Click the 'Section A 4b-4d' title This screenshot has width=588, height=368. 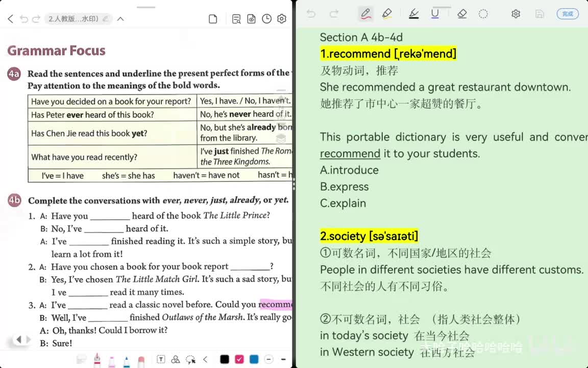point(361,37)
